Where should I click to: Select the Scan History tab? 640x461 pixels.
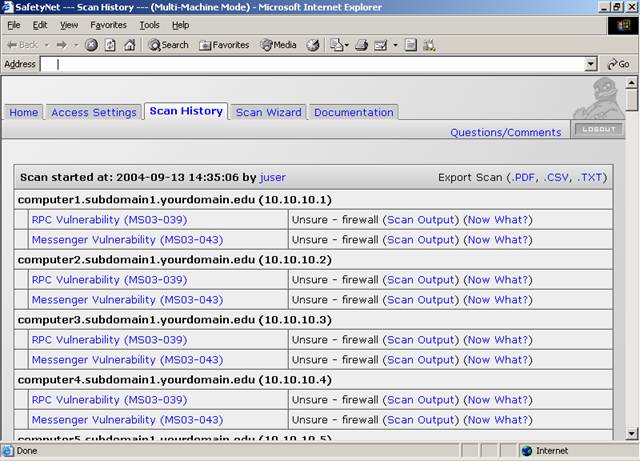[186, 111]
